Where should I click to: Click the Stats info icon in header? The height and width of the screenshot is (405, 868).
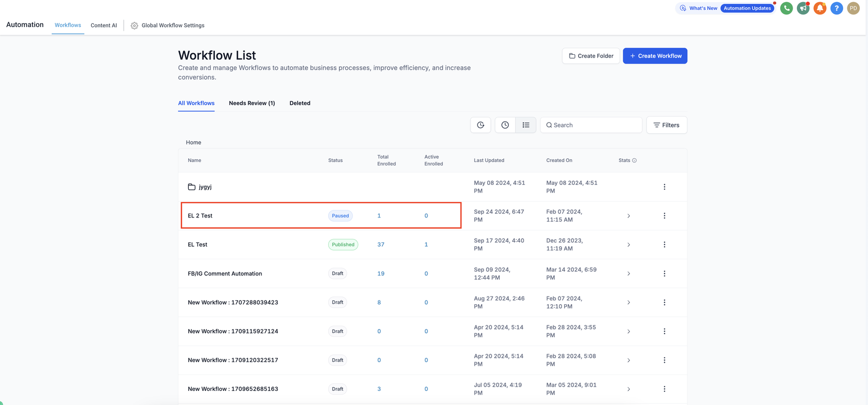[634, 160]
